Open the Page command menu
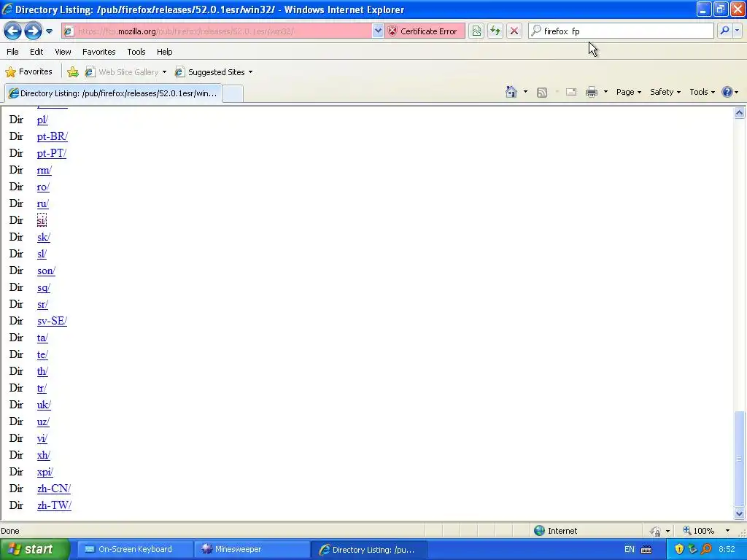Viewport: 747px width, 560px height. point(628,92)
